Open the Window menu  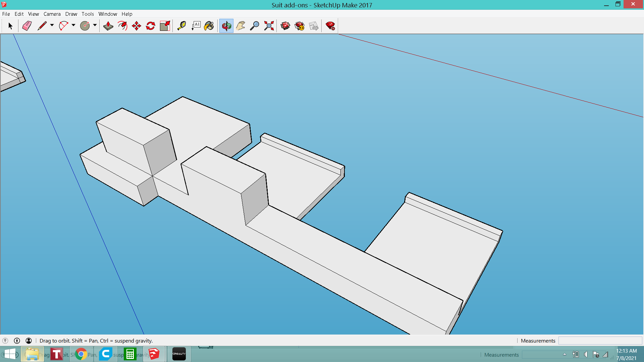(108, 14)
